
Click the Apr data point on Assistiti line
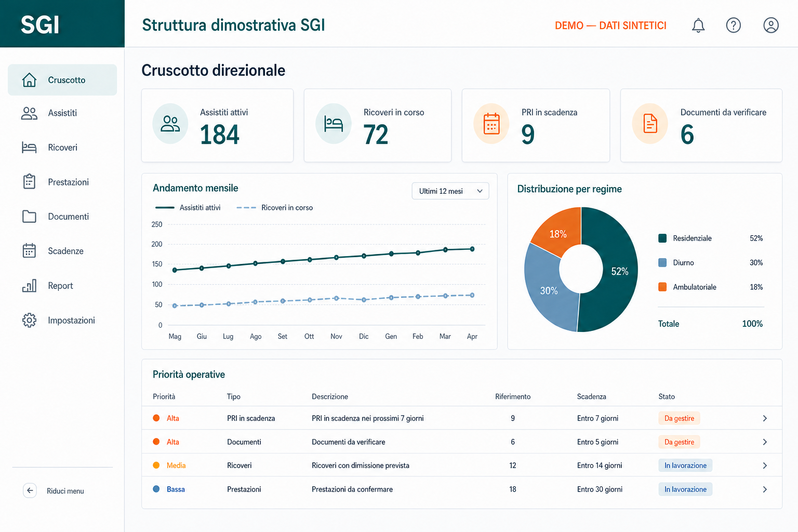click(472, 249)
